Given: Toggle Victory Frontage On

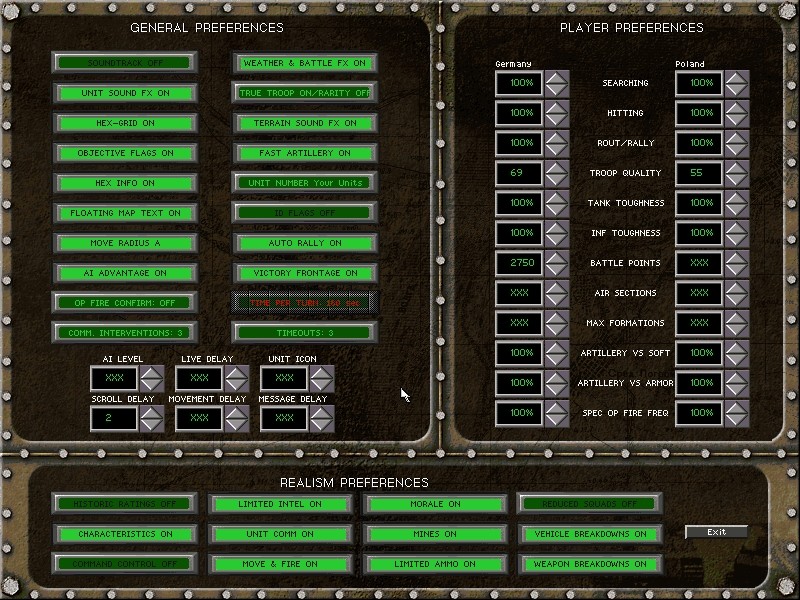Looking at the screenshot, I should pos(305,273).
